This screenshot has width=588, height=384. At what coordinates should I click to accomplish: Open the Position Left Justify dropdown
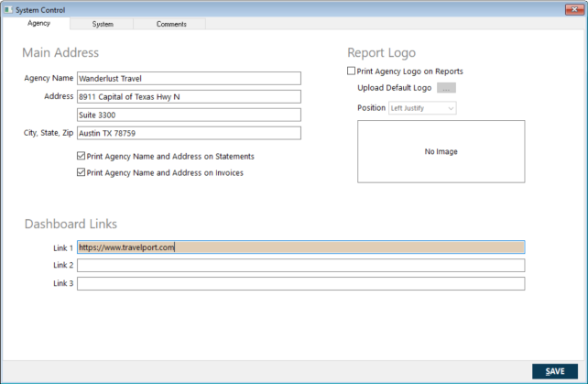422,108
